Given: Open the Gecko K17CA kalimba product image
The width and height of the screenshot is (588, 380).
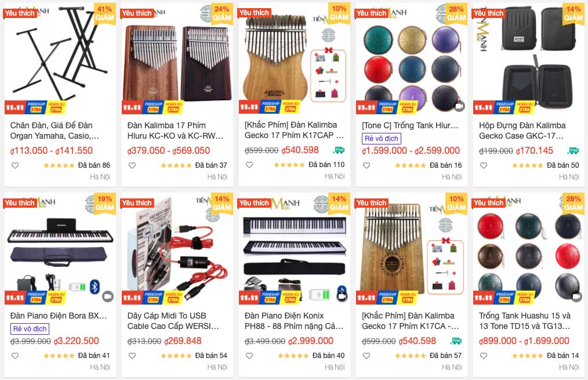Looking at the screenshot, I should [412, 249].
